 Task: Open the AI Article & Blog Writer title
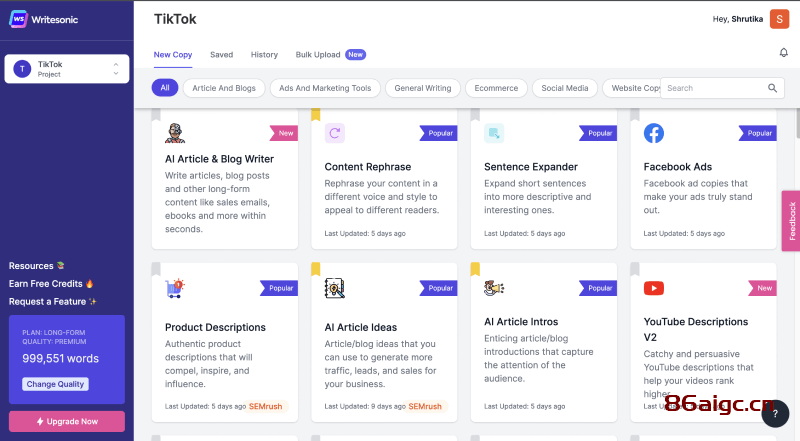tap(219, 159)
